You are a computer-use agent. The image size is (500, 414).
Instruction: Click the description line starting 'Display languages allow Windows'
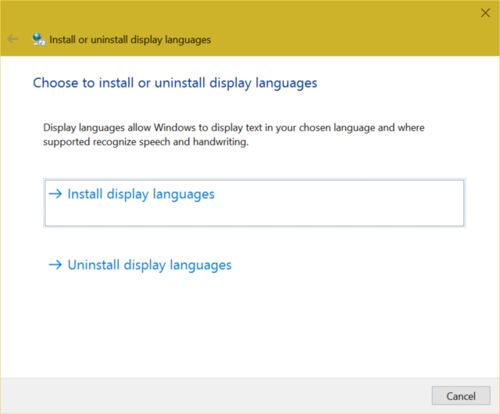(x=234, y=128)
